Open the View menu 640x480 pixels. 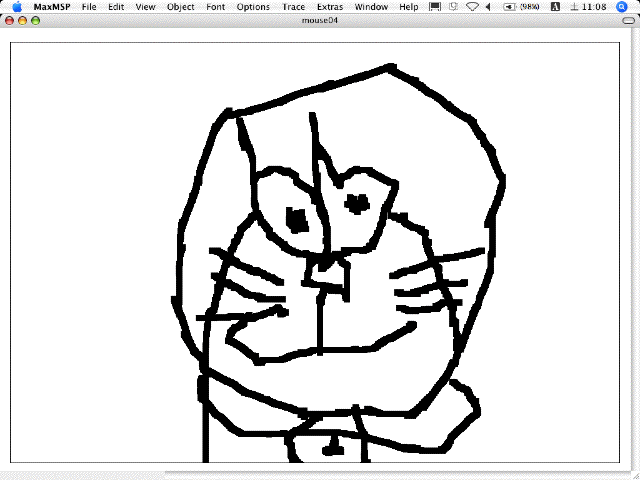145,7
